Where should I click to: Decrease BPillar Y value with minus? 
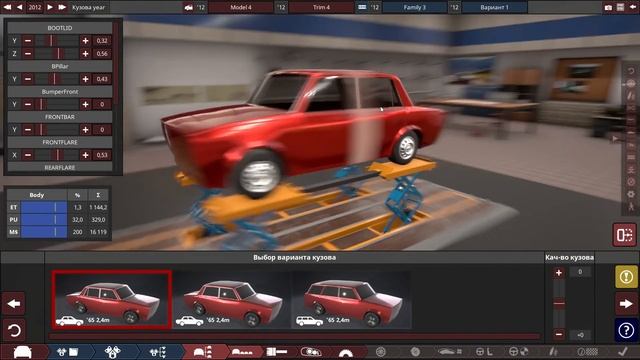[28, 79]
